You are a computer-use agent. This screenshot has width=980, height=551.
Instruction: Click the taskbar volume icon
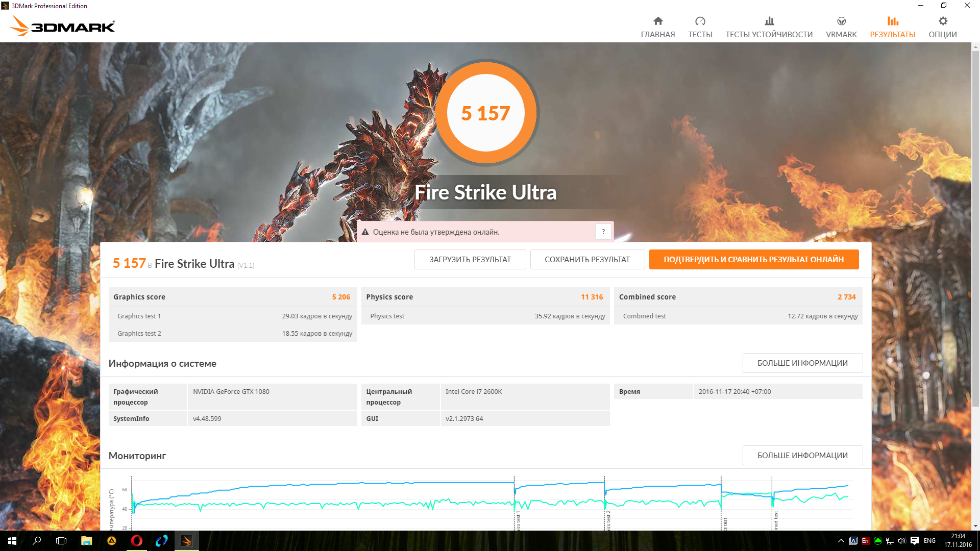902,541
